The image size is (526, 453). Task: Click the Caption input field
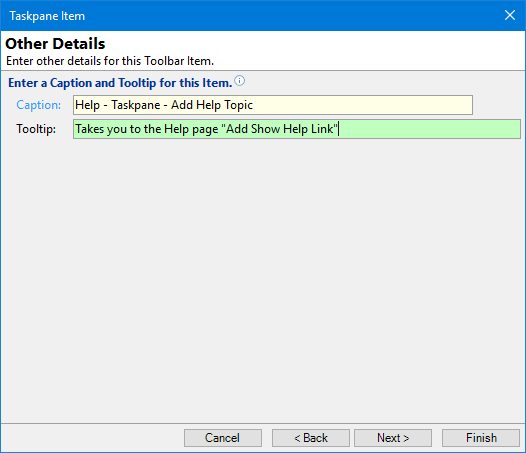click(x=273, y=105)
